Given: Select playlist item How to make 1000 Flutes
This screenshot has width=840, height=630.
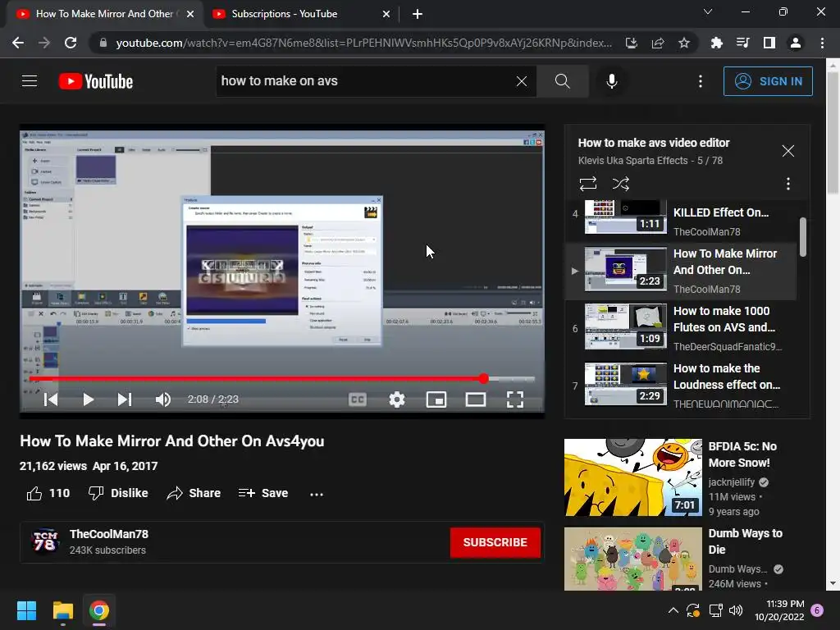Looking at the screenshot, I should 680,326.
